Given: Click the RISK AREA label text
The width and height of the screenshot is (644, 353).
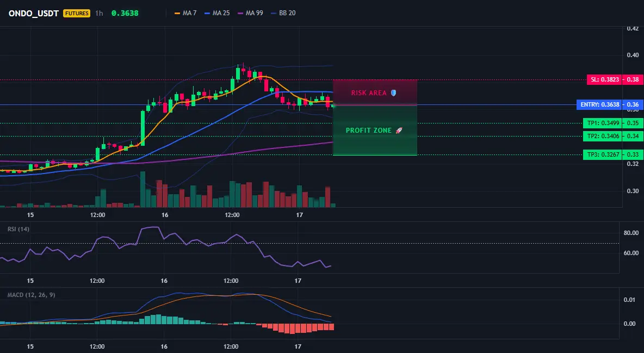Looking at the screenshot, I should (369, 93).
